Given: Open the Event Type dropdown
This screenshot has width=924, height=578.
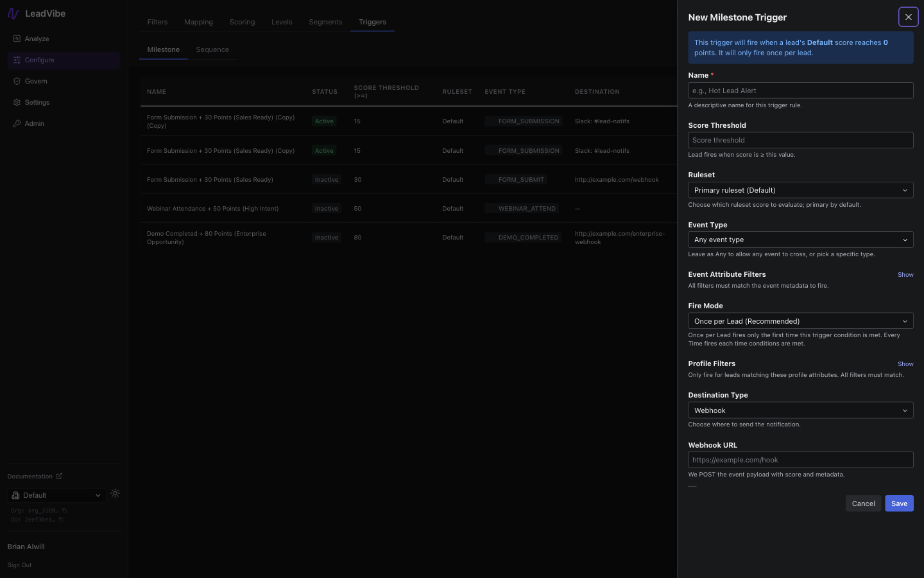Looking at the screenshot, I should tap(800, 240).
